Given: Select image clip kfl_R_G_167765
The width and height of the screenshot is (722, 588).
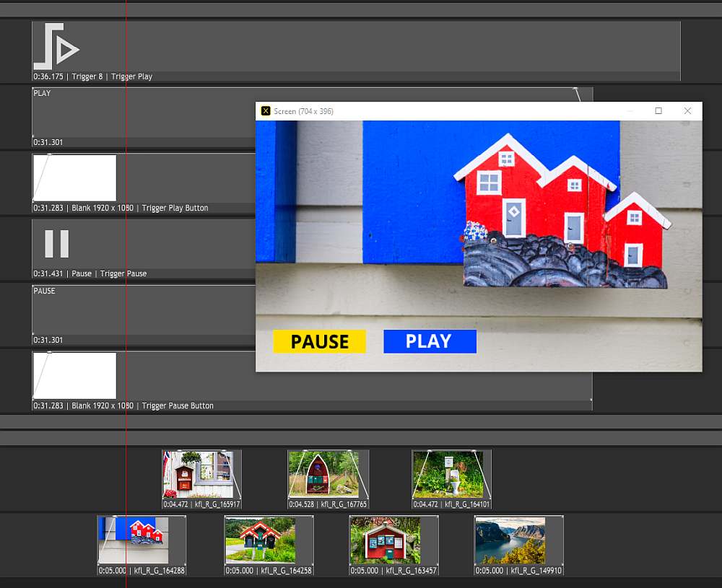Looking at the screenshot, I should [x=327, y=474].
